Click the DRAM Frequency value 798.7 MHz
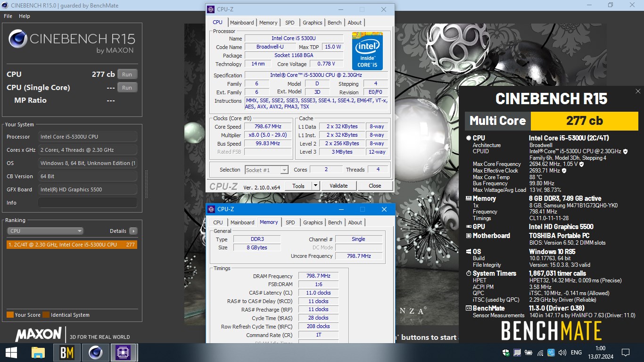Screen dimensions: 644x362 (x=318, y=276)
